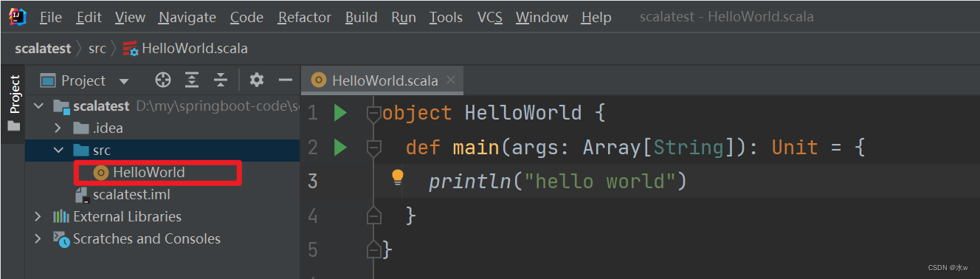Image resolution: width=980 pixels, height=279 pixels.
Task: Select HelloWorld object in project tree
Action: [140, 172]
